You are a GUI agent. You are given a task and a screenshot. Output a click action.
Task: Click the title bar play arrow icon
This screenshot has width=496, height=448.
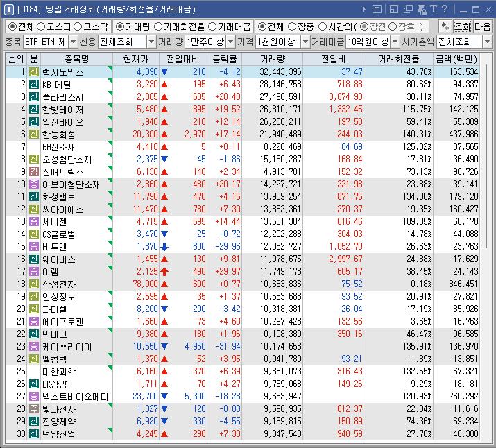364,10
